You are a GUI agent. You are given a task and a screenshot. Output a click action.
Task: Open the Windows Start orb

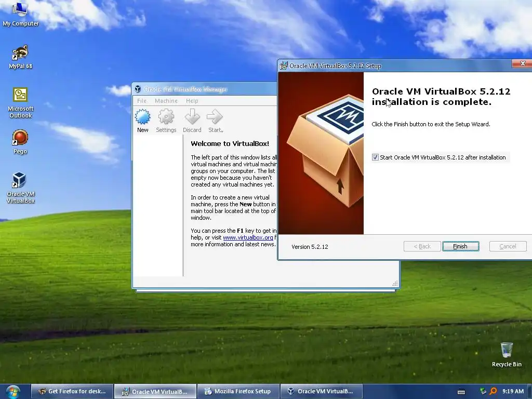13,392
